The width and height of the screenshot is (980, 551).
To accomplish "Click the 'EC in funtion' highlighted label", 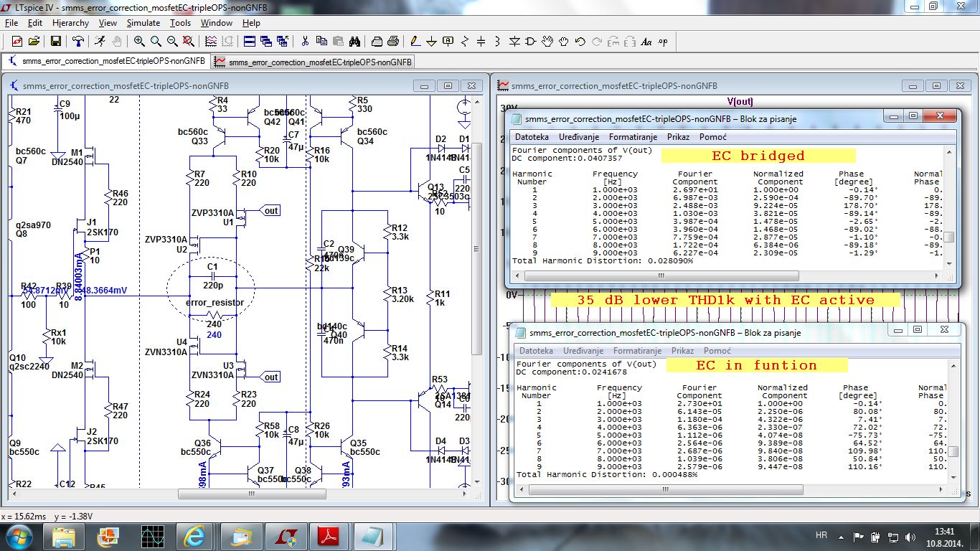I will [x=757, y=365].
